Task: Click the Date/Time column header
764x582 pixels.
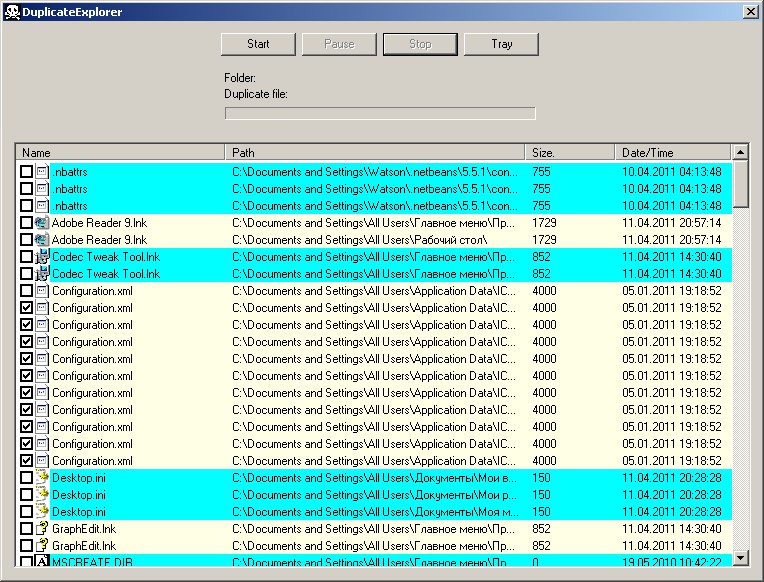Action: click(673, 153)
